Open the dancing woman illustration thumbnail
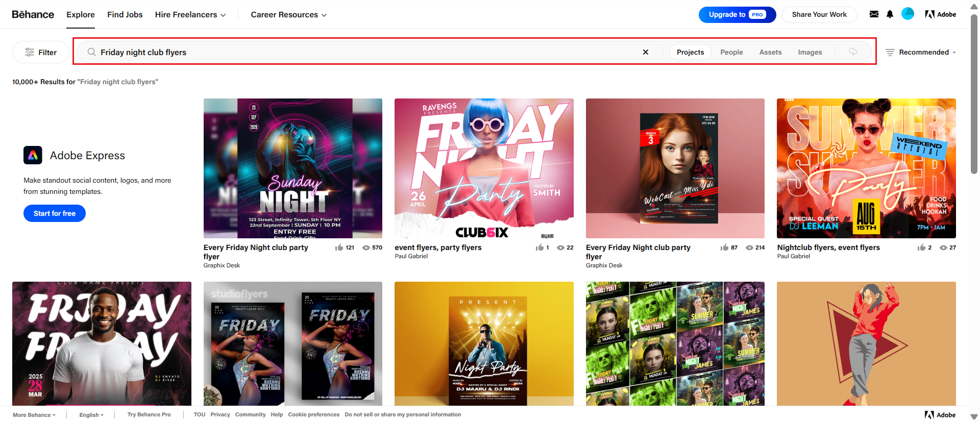The image size is (980, 422). point(866,343)
